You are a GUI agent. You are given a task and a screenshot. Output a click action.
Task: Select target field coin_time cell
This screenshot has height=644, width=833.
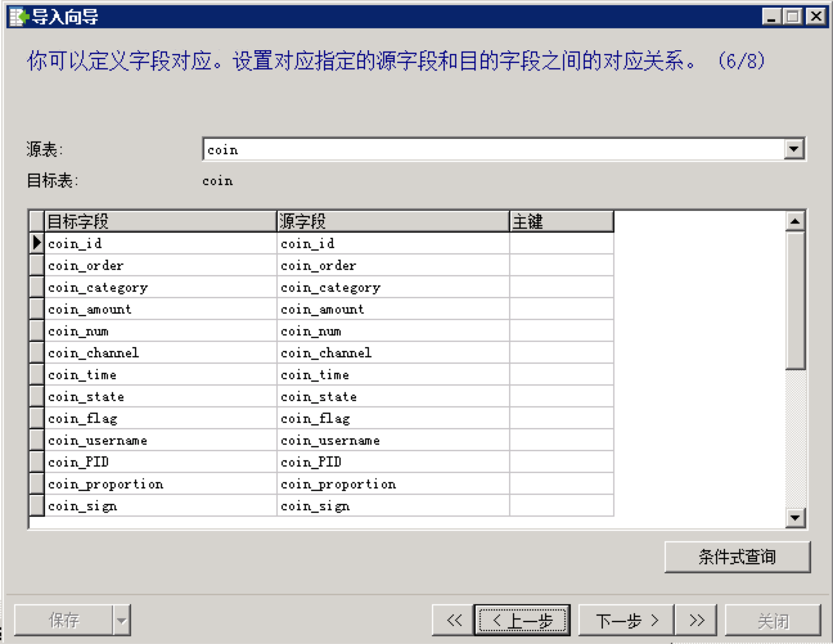tap(161, 375)
